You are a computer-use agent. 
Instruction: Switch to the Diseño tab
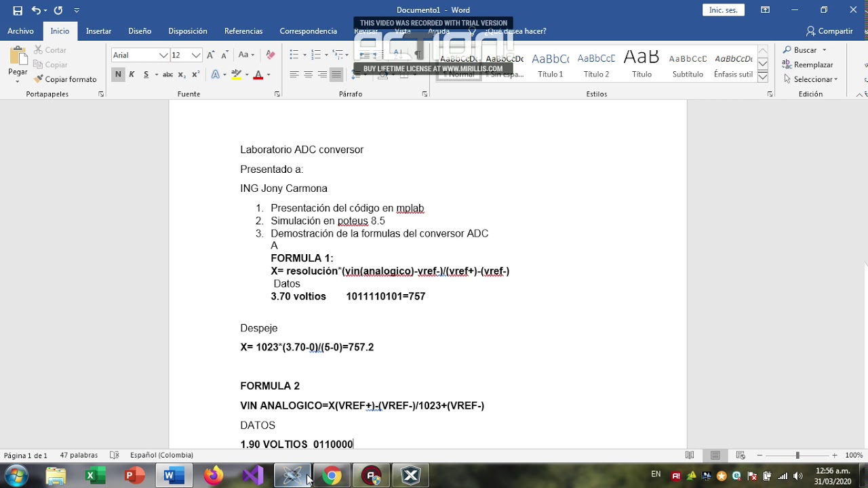click(x=140, y=31)
